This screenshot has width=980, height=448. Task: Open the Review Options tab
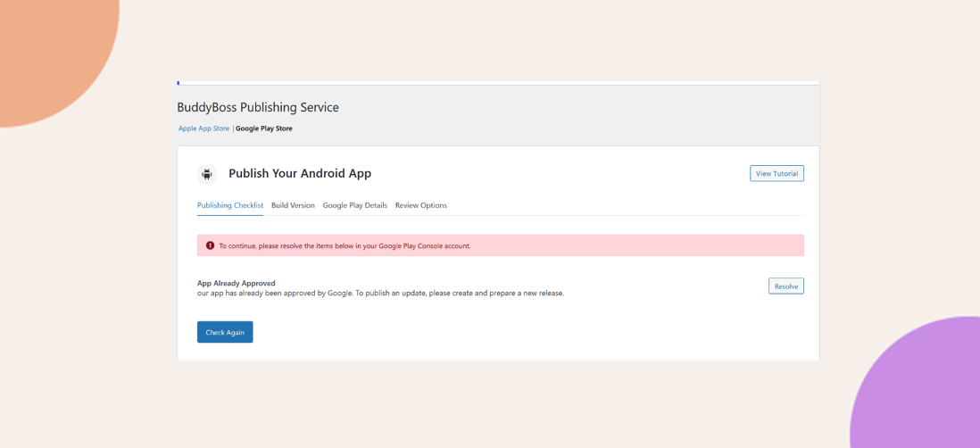(421, 205)
